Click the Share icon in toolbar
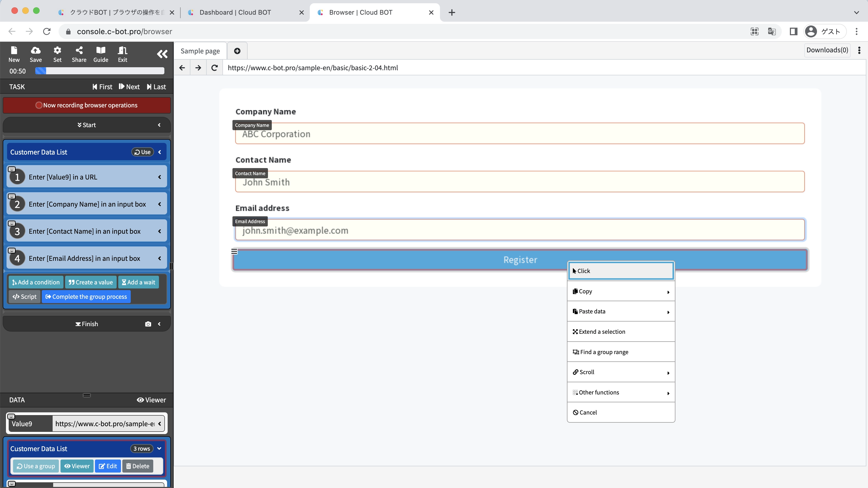Image resolution: width=868 pixels, height=488 pixels. pos(79,54)
